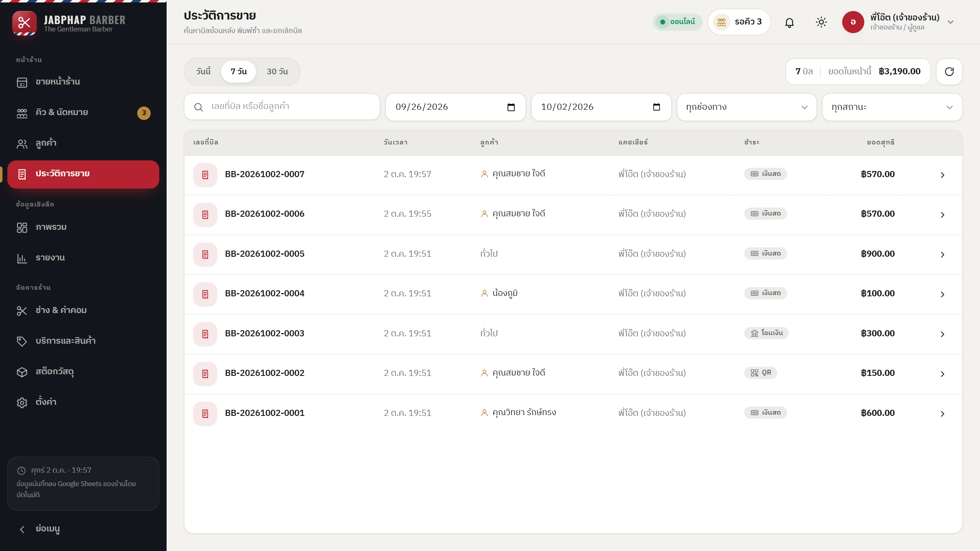
Task: Click the รอคิว 3 queue button
Action: click(739, 22)
